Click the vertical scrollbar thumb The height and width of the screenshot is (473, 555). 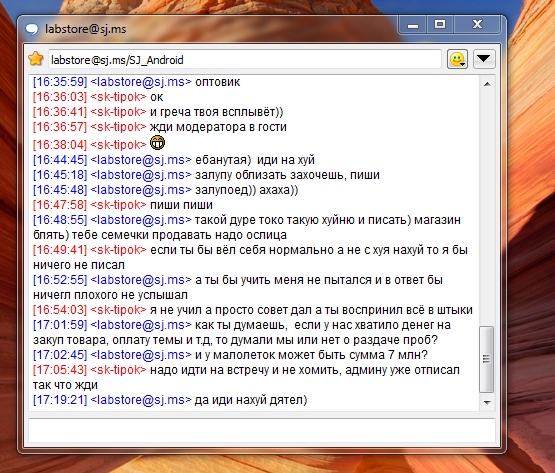pyautogui.click(x=487, y=359)
